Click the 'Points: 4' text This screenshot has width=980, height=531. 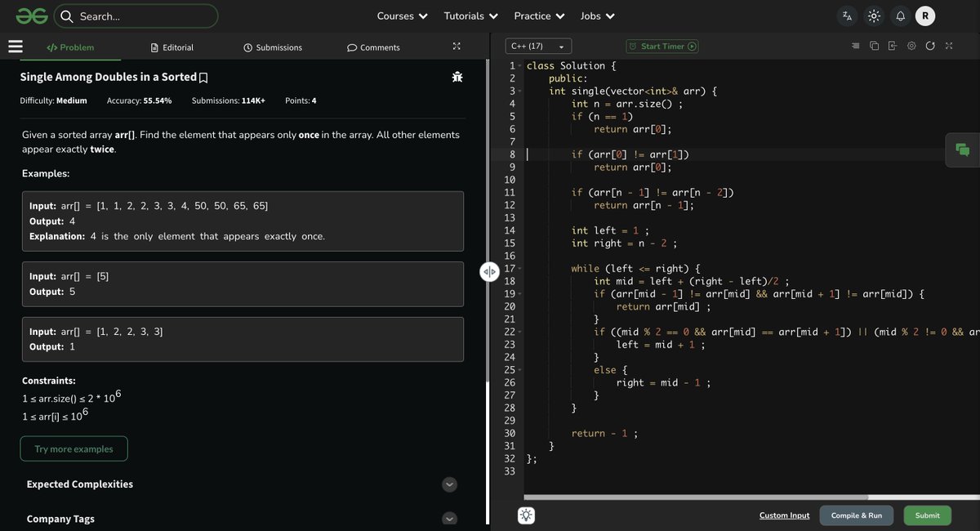click(x=301, y=100)
